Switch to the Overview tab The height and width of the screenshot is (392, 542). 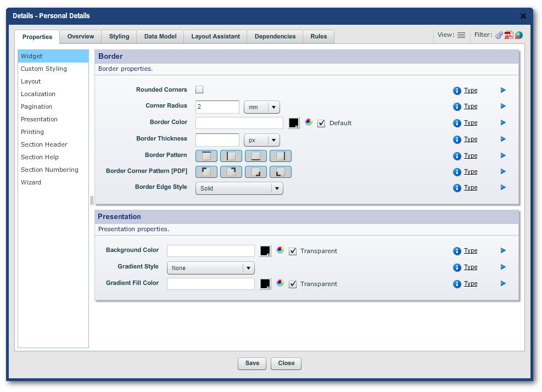(81, 36)
